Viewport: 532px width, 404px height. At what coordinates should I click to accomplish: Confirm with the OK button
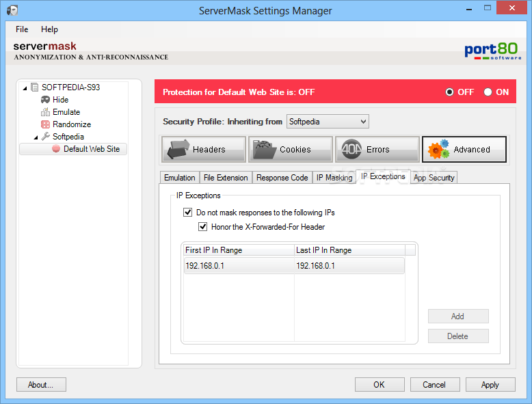[x=380, y=385]
